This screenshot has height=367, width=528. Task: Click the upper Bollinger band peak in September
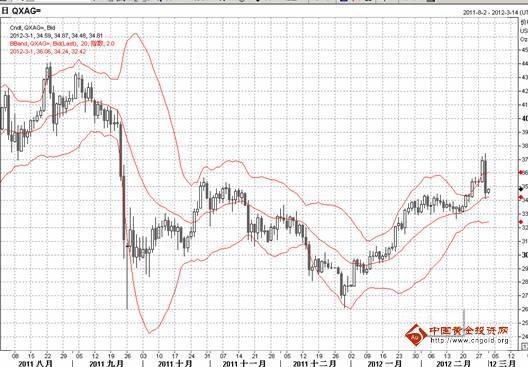[135, 33]
